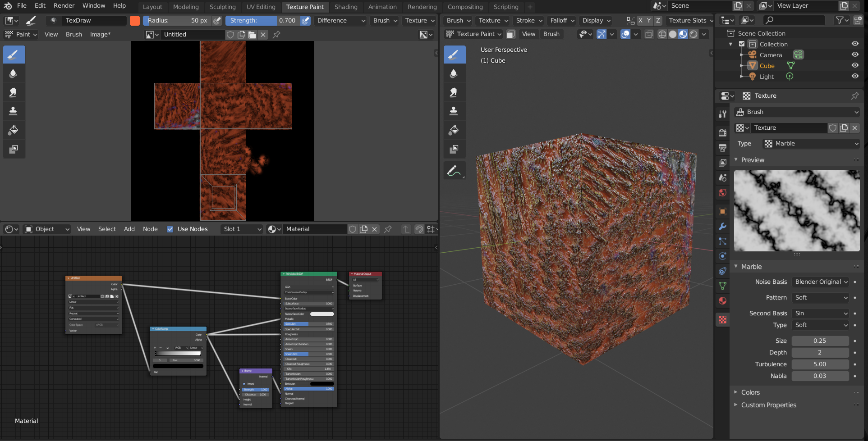
Task: Open the texture Type dropdown showing Marble
Action: pyautogui.click(x=812, y=144)
